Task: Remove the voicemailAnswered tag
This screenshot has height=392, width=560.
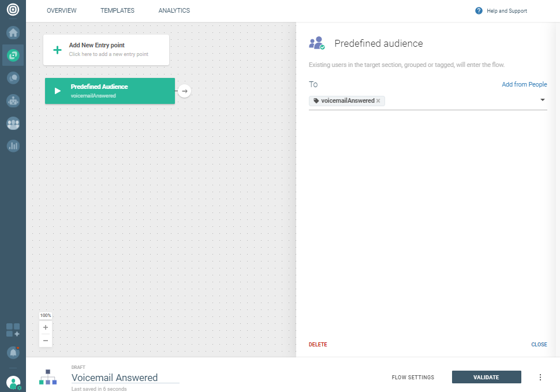Action: point(378,101)
